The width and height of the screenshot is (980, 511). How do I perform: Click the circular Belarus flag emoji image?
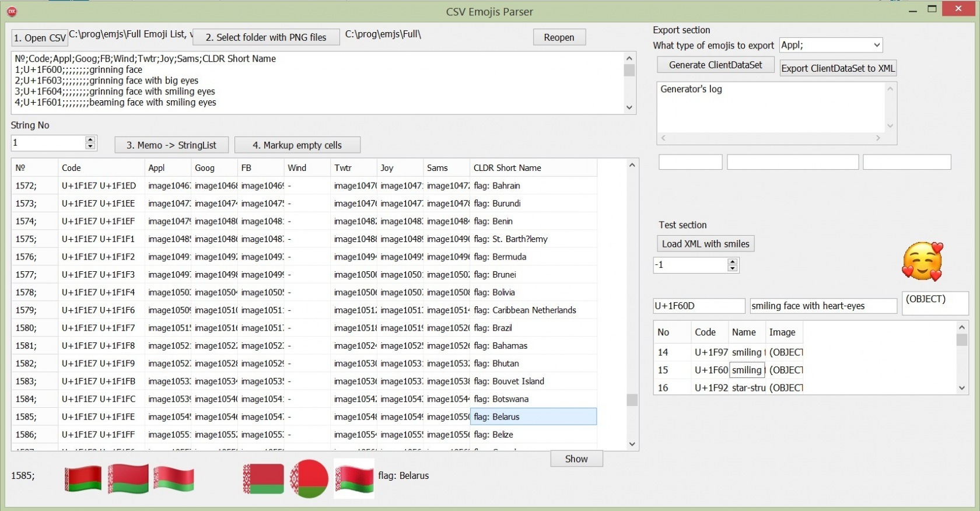309,478
